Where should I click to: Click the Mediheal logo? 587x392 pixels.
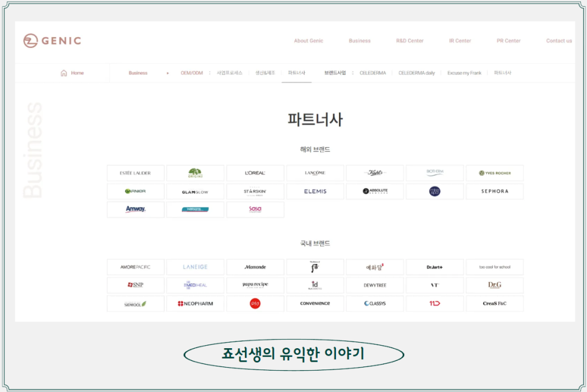pos(195,285)
